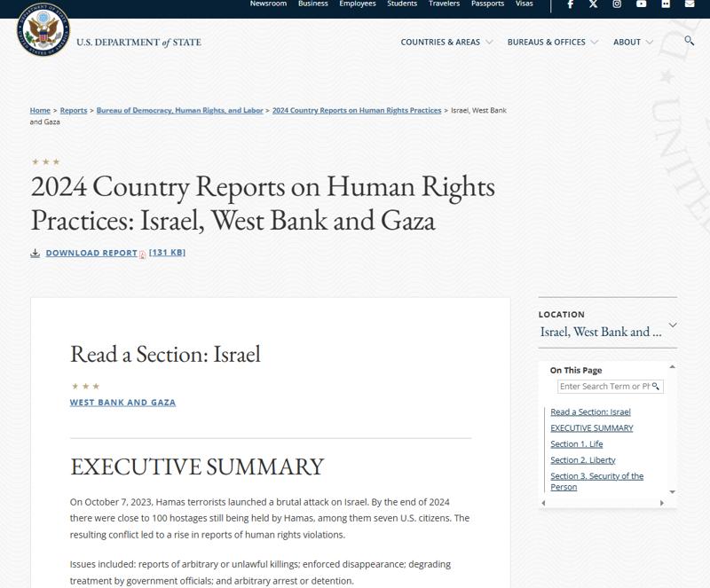Expand the Bureaus & Offices menu
The width and height of the screenshot is (710, 588).
(x=552, y=42)
